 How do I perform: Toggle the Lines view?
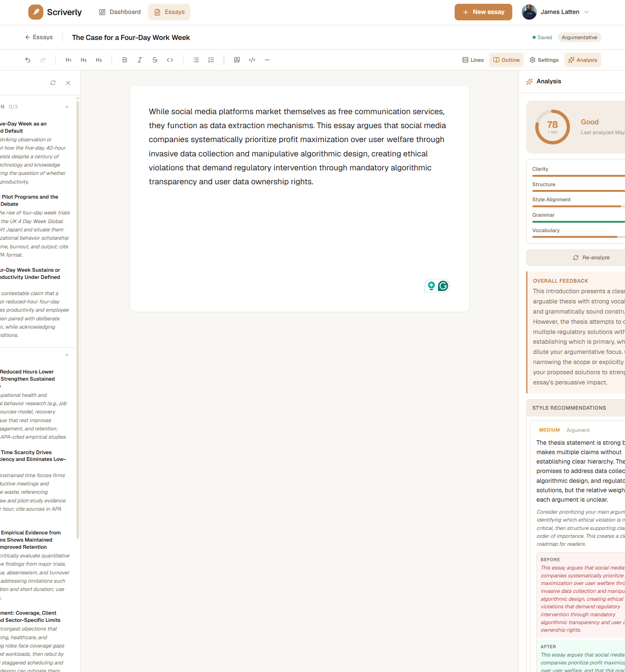473,60
